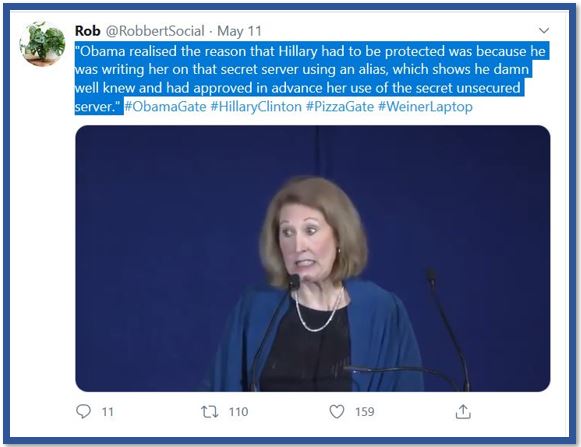Screen dimensions: 581x447
Task: Open the #WeinerLaptop hashtag
Action: [425, 107]
